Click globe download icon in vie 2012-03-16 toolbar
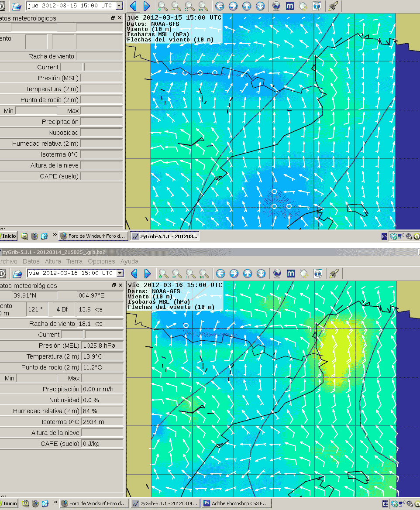The height and width of the screenshot is (510, 420). pos(277,274)
